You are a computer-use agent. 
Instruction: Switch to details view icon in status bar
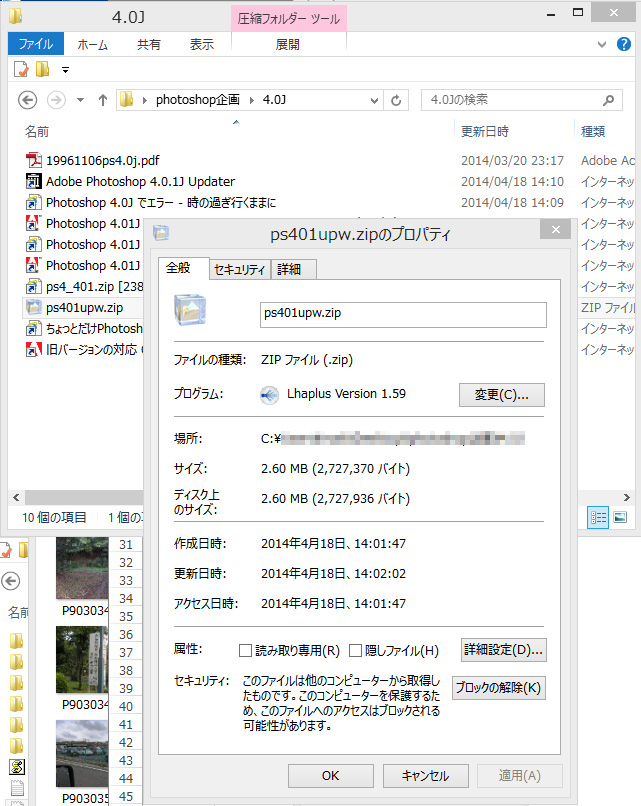pyautogui.click(x=598, y=517)
